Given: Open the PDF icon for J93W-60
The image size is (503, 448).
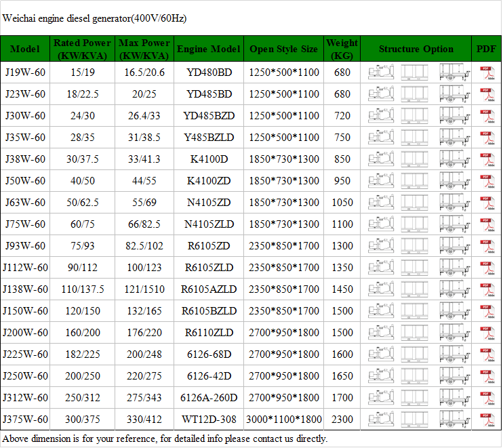Looking at the screenshot, I should click(487, 246).
